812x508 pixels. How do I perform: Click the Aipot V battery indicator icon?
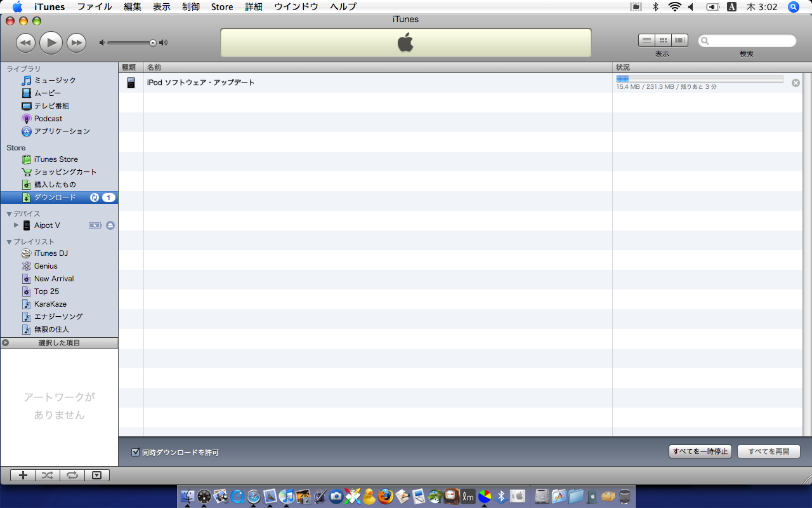pos(95,225)
